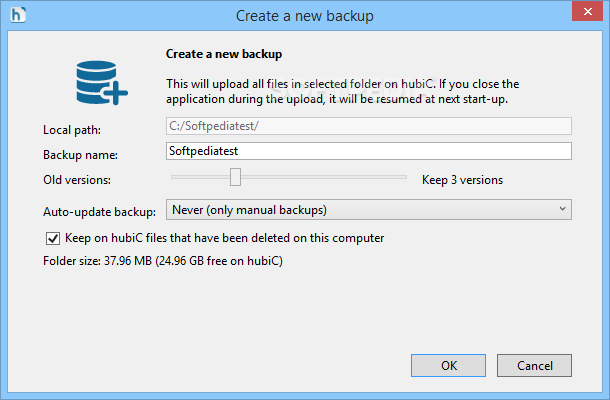Click the Local path field C:/Softpediatest/
Viewport: 610px width, 400px height.
368,126
